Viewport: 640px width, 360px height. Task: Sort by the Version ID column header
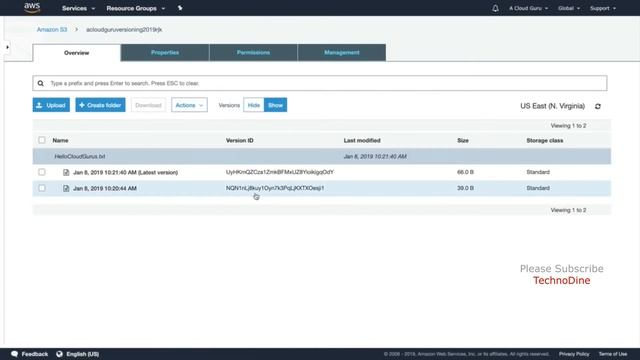(x=240, y=140)
